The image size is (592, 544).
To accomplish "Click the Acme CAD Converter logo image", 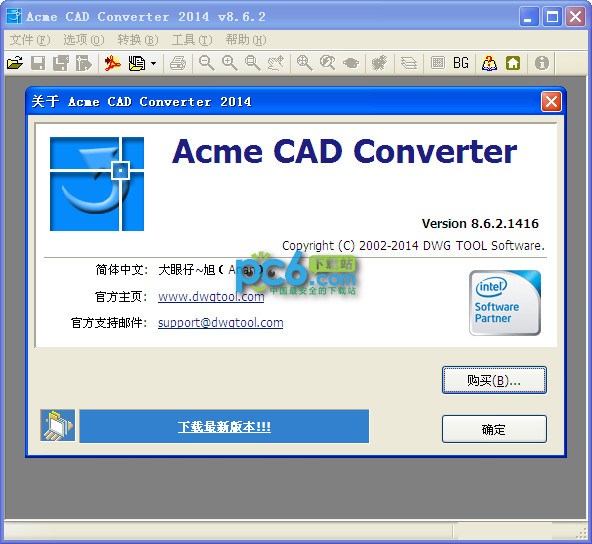I will click(x=97, y=184).
